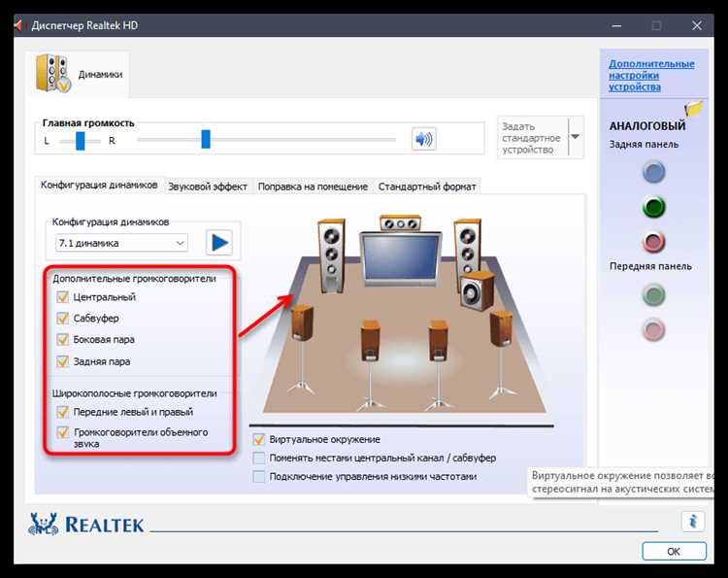Click the TV screen in the room diagram
This screenshot has height=578, width=728.
[400, 257]
